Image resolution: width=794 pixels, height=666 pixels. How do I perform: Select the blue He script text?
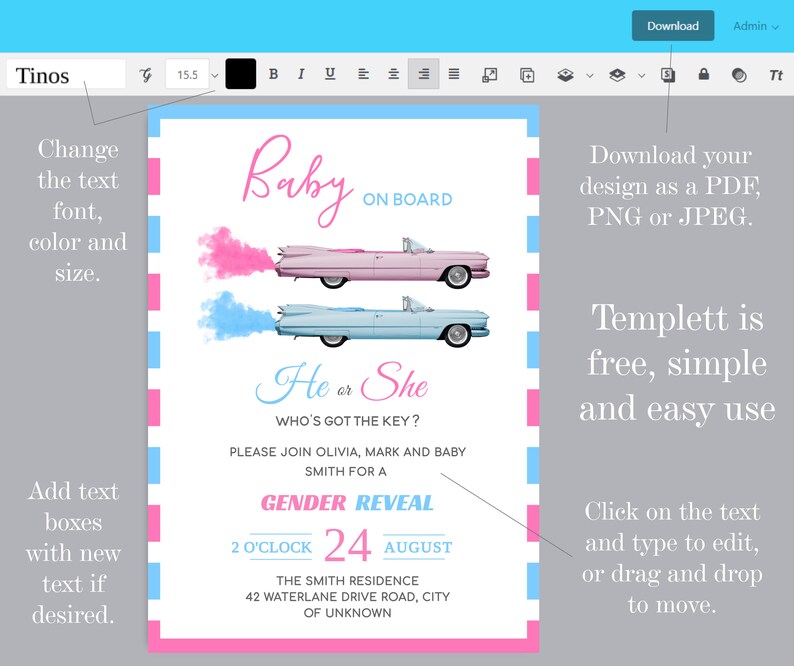[293, 384]
